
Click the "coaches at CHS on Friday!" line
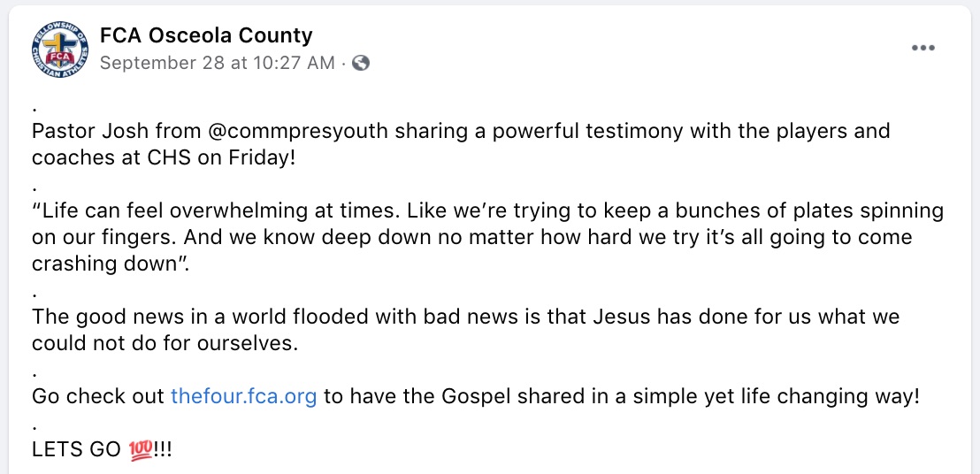(x=163, y=158)
